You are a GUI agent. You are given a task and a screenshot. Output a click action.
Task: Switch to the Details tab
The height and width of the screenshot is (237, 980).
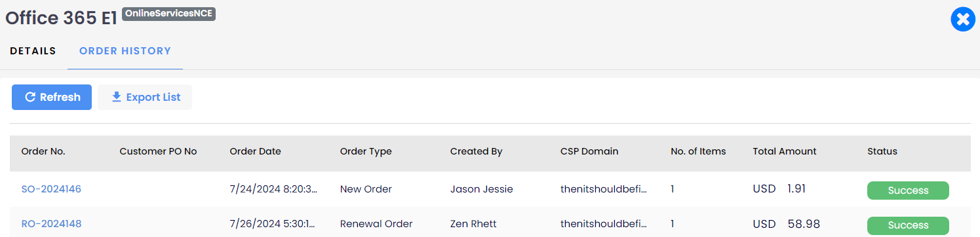(33, 51)
